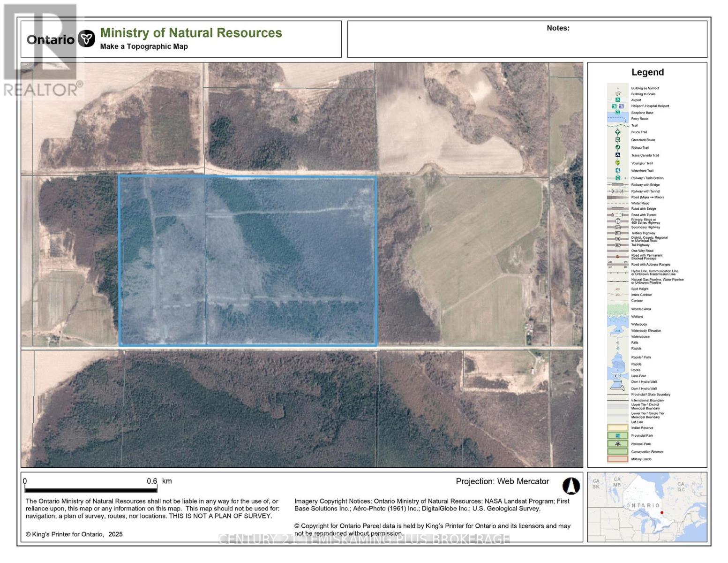The height and width of the screenshot is (563, 728).
Task: Click the 'Road with Bridge' legend label
Action: click(643, 209)
